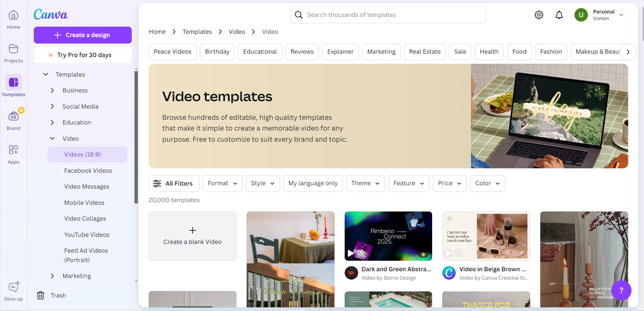Collapse the Video category

click(53, 139)
